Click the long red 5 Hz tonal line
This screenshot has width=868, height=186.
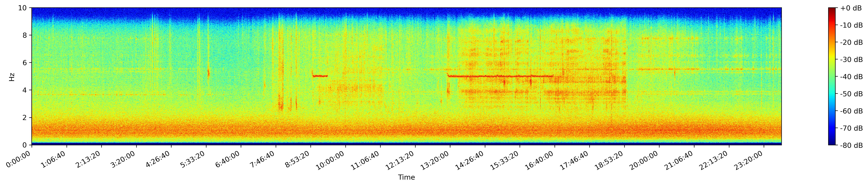pyautogui.click(x=500, y=76)
